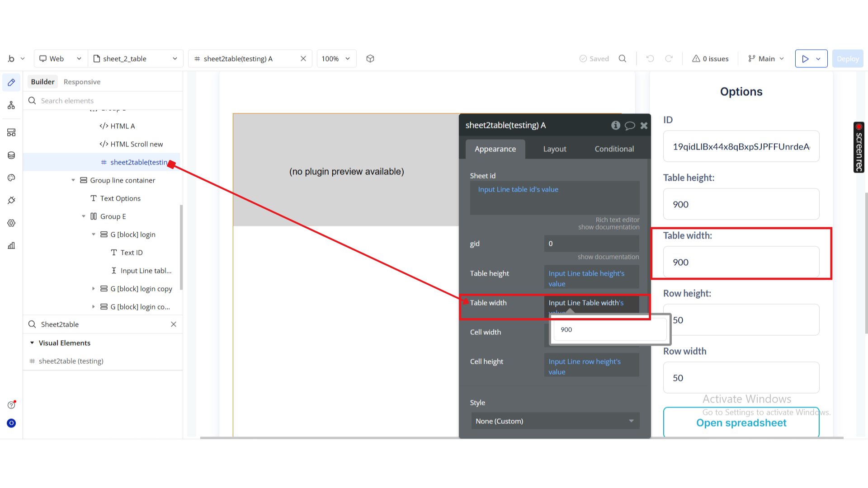Open the Logs chart icon
The height and width of the screenshot is (488, 868).
point(11,246)
